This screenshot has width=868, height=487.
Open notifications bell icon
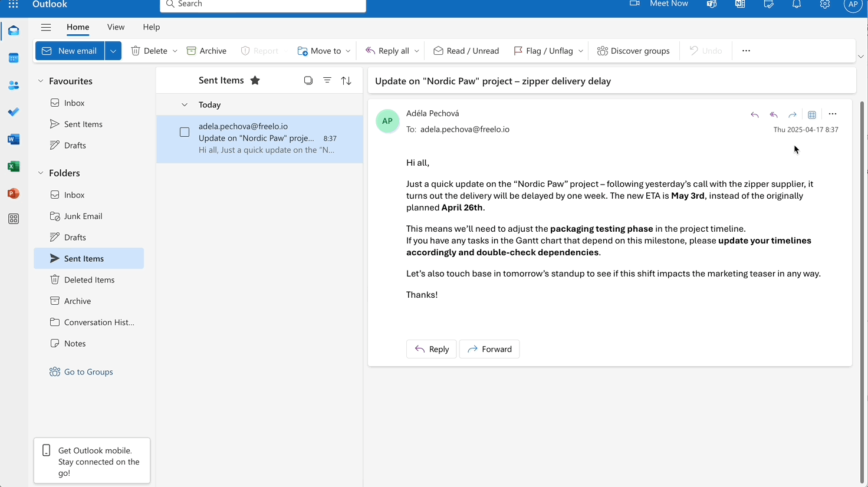[x=797, y=4]
